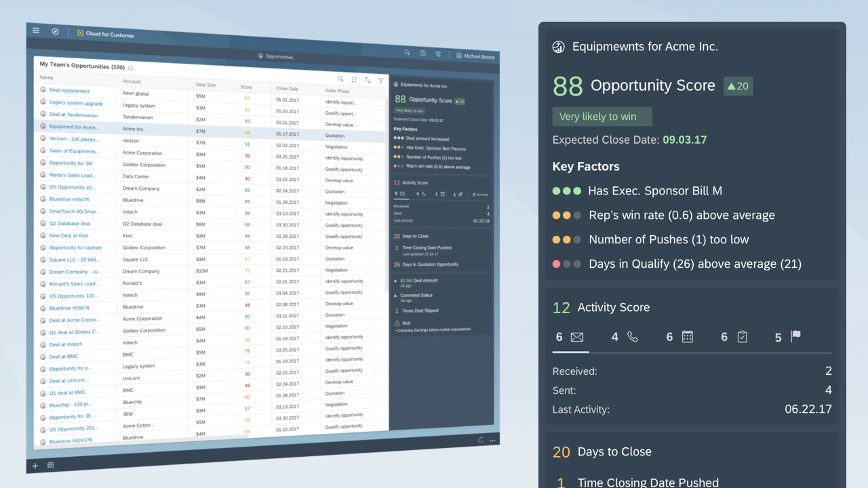Click the plus icon in bottom-left corner
Viewport: 868px width, 488px height.
[x=35, y=466]
